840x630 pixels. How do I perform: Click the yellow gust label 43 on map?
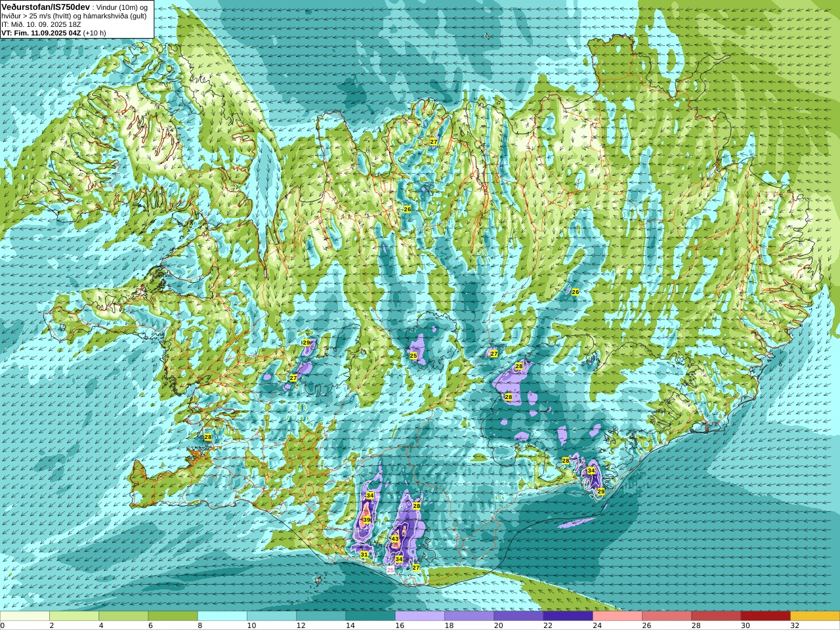[395, 539]
